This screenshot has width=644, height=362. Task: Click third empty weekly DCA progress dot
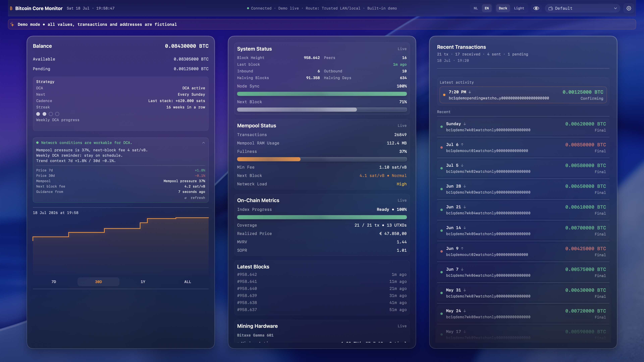click(x=51, y=114)
